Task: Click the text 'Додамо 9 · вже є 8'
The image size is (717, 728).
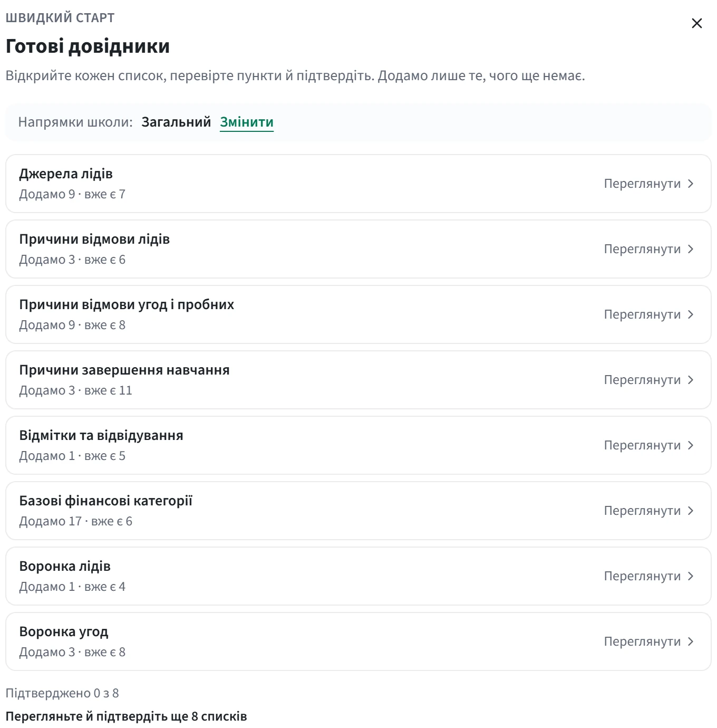Action: (72, 325)
